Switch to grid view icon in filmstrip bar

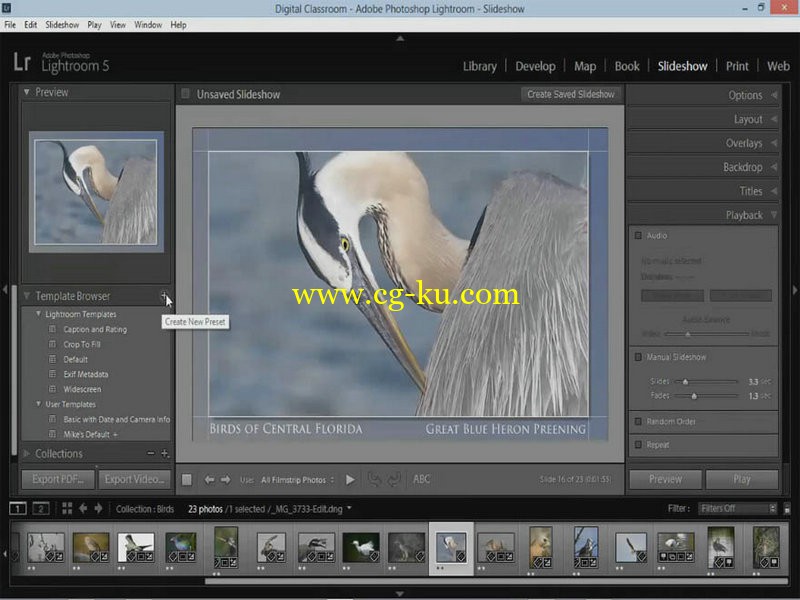(67, 508)
